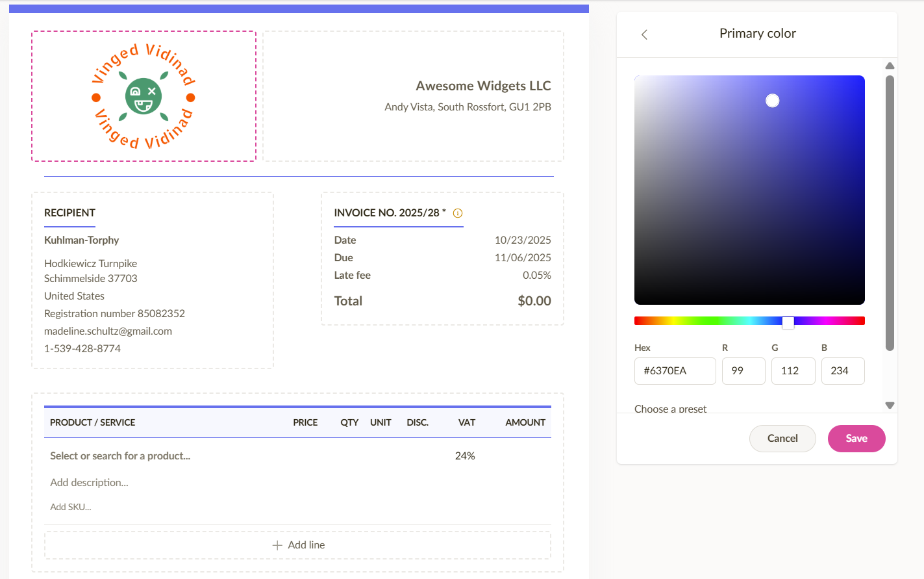This screenshot has width=924, height=579.
Task: Click the back chevron in Primary color panel
Action: point(644,34)
